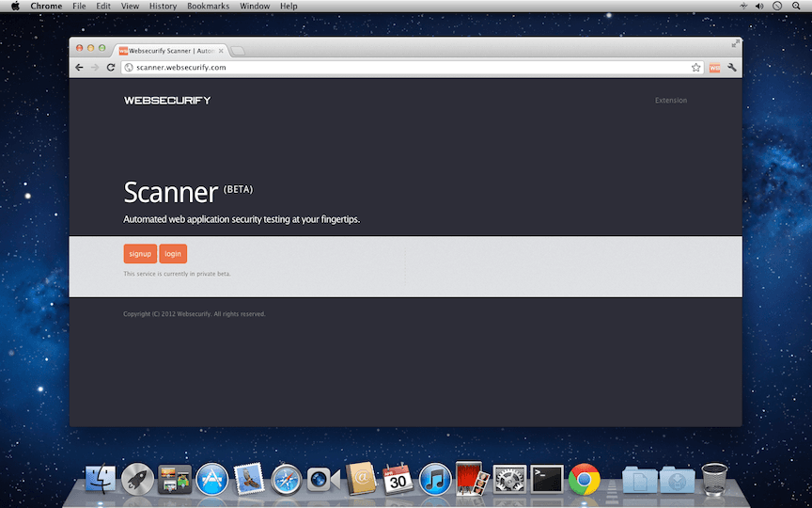The width and height of the screenshot is (812, 508).
Task: Open Chrome wrench settings menu
Action: pos(732,68)
